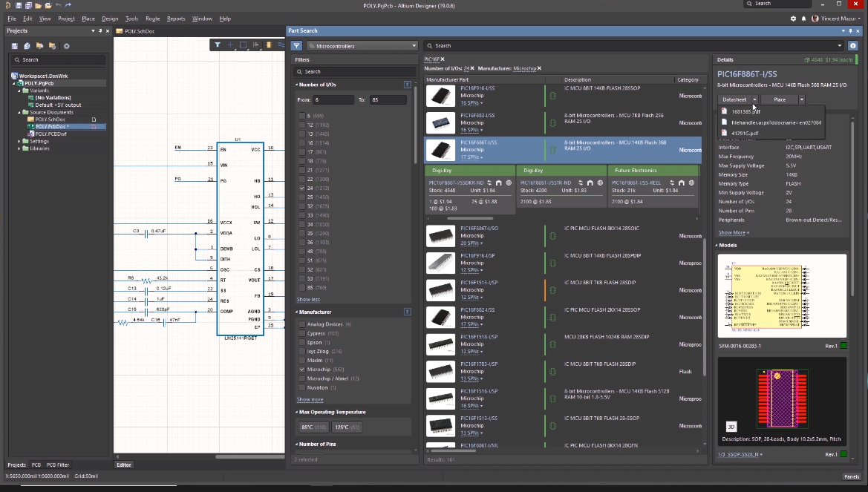Viewport: 868px width, 492px height.
Task: Click the Place button
Action: 780,99
